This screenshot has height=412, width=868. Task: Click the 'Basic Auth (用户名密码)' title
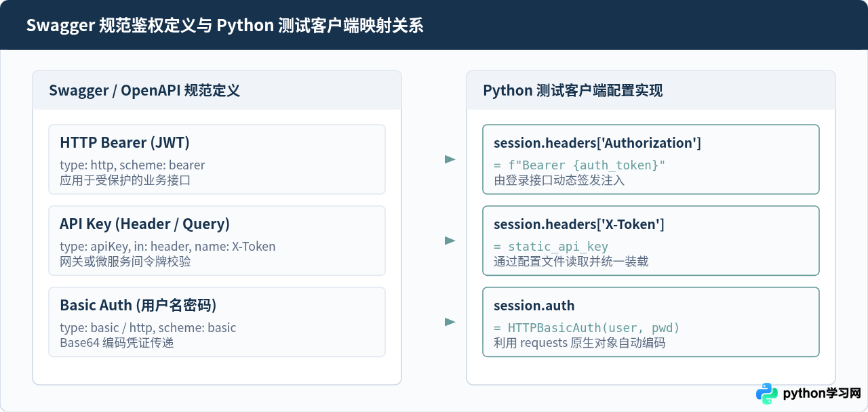(x=138, y=306)
